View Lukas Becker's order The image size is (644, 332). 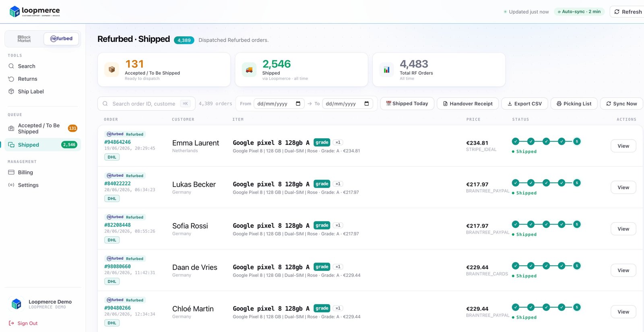coord(623,187)
